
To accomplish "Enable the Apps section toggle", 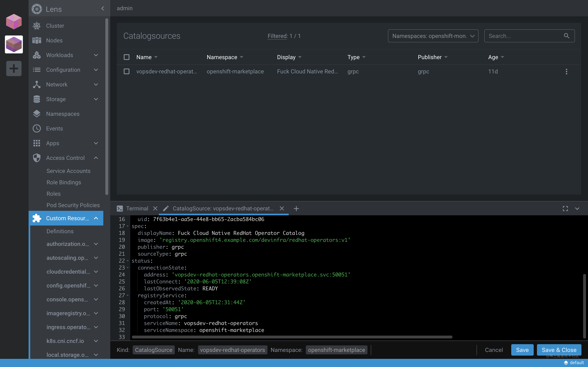I will coord(96,143).
